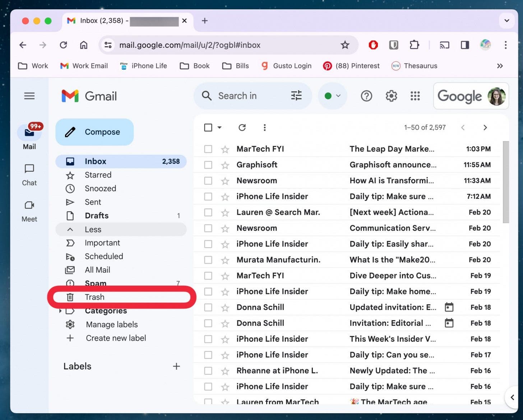Select the Donna Schill Updated invitation checkbox
Viewport: 523px width, 420px height.
[208, 307]
